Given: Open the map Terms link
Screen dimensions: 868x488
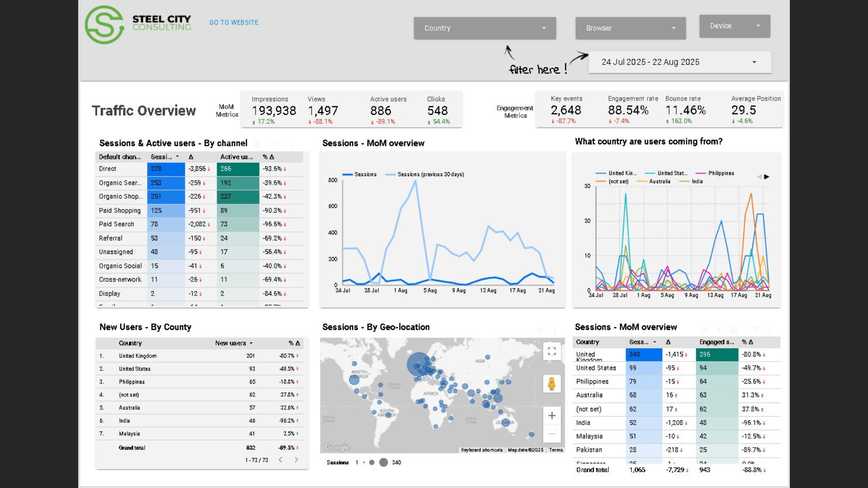Looking at the screenshot, I should [556, 450].
